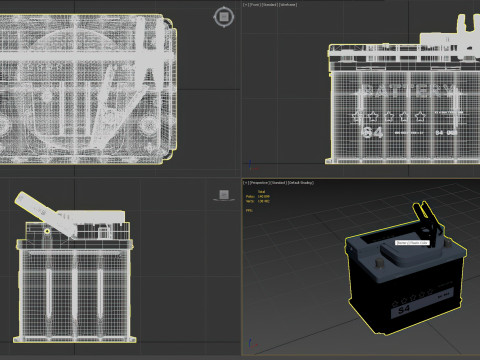480x360 pixels.
Task: Open the Perspective viewport Default Shading menu
Action: tap(300, 183)
